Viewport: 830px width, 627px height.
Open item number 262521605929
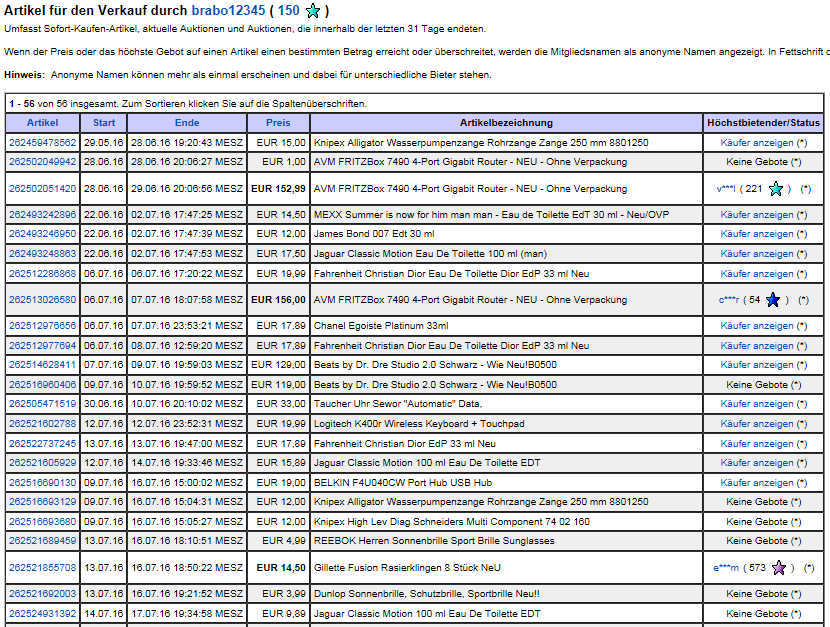42,463
